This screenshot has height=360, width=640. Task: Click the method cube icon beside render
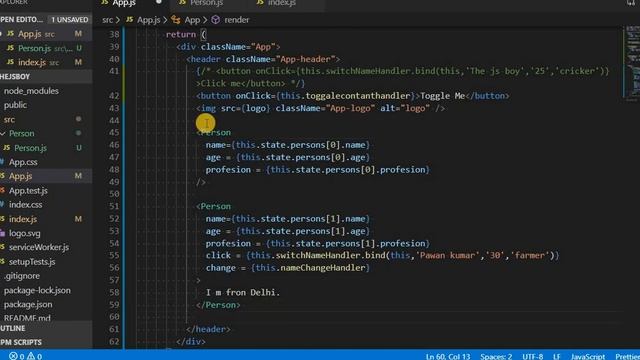click(216, 20)
